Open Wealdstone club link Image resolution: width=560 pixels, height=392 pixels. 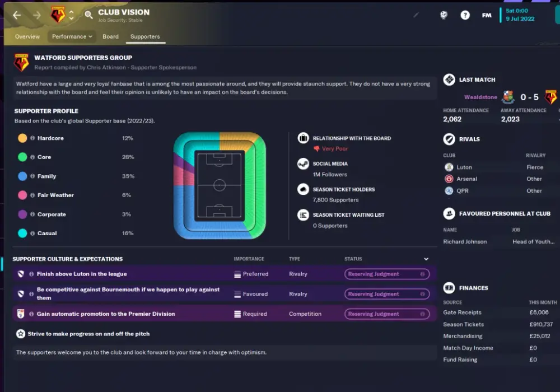click(480, 97)
